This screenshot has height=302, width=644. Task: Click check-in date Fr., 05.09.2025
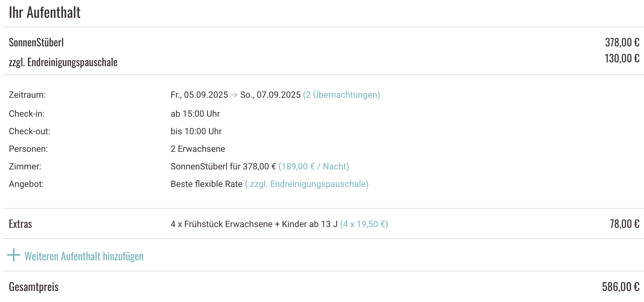[x=199, y=95]
